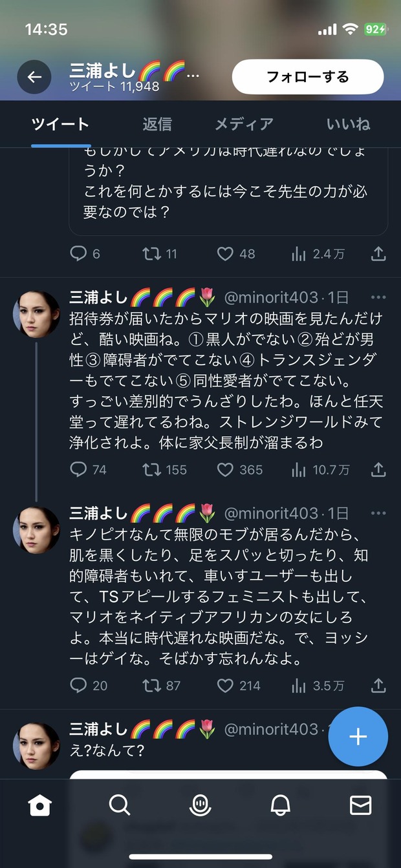Tap the profile avatar beside the Mario tweet
The width and height of the screenshot is (401, 868).
37,314
